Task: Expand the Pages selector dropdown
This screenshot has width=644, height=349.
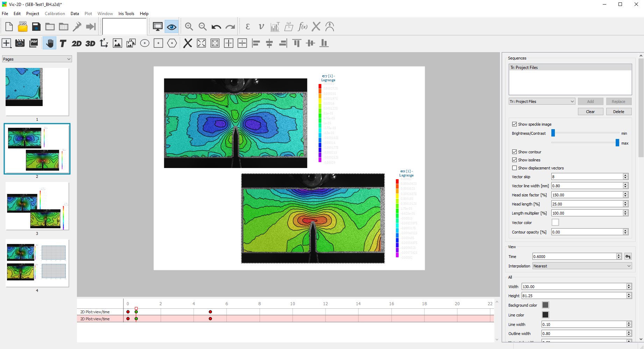Action: coord(68,59)
